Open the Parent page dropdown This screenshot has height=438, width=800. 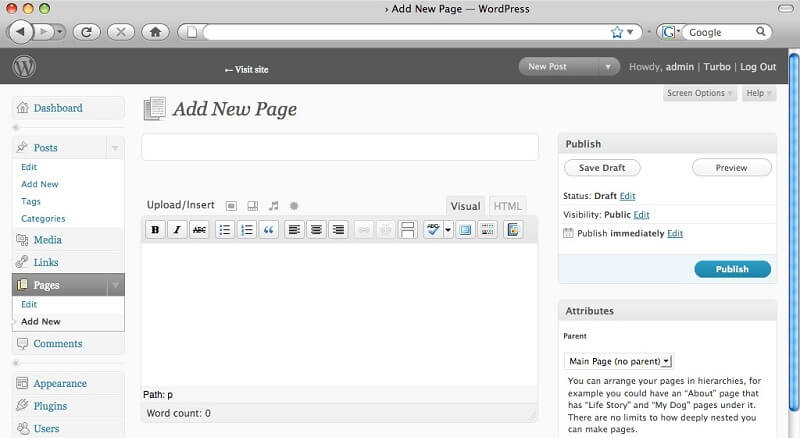618,361
